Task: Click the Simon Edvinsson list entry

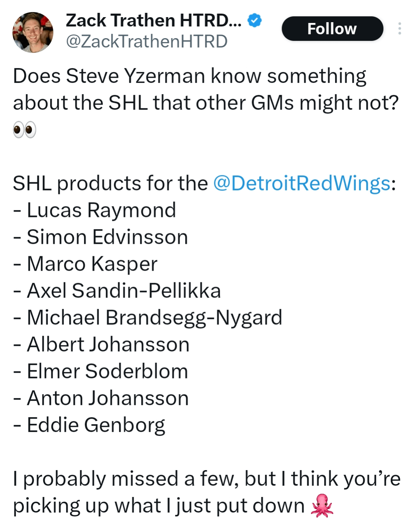Action: click(107, 237)
